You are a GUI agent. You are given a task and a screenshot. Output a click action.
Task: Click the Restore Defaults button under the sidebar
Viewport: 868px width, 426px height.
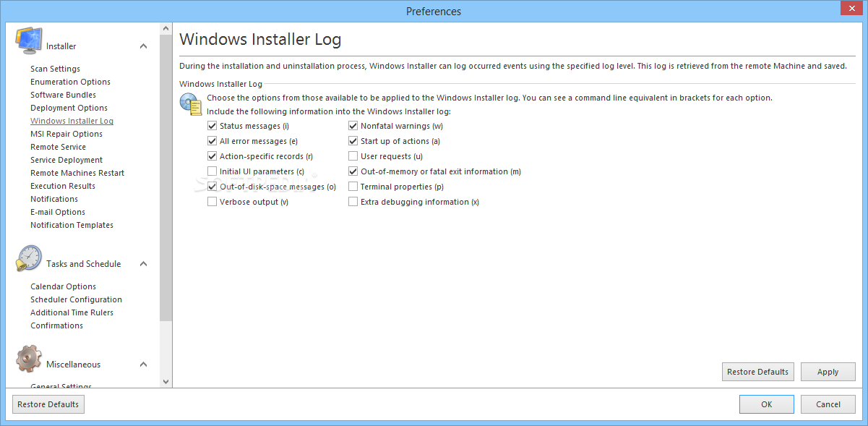pos(48,404)
